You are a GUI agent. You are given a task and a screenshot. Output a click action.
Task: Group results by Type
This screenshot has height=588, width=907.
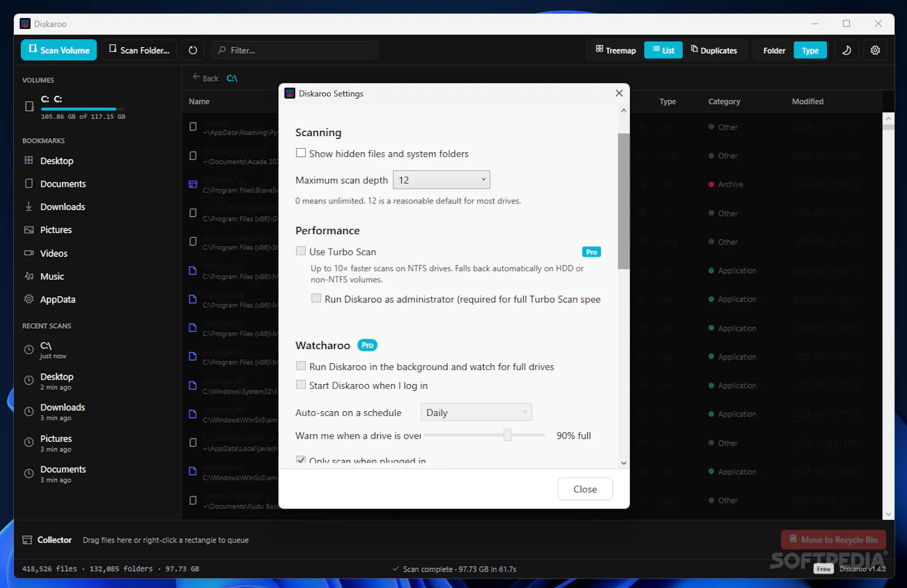point(810,50)
